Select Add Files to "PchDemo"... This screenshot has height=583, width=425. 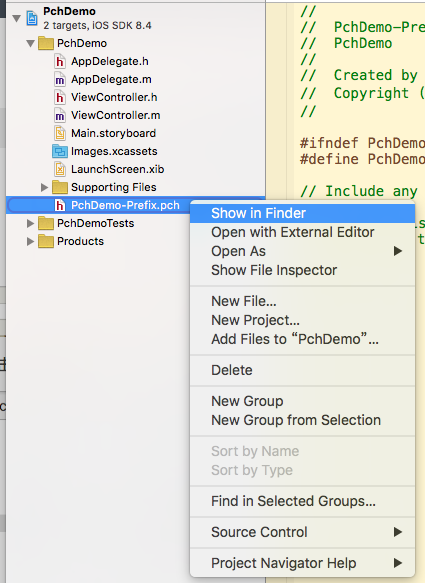click(302, 339)
